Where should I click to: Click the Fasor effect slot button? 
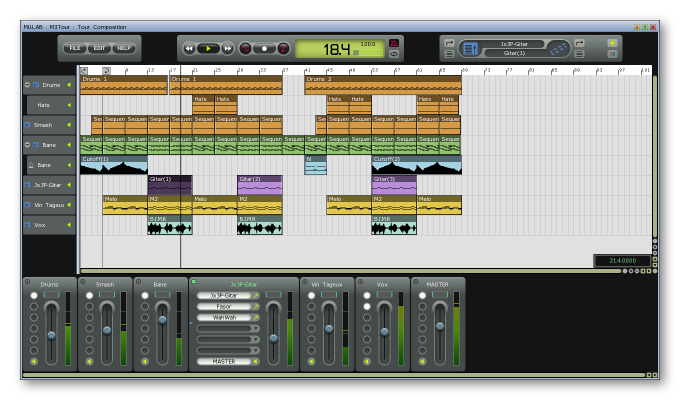[224, 306]
